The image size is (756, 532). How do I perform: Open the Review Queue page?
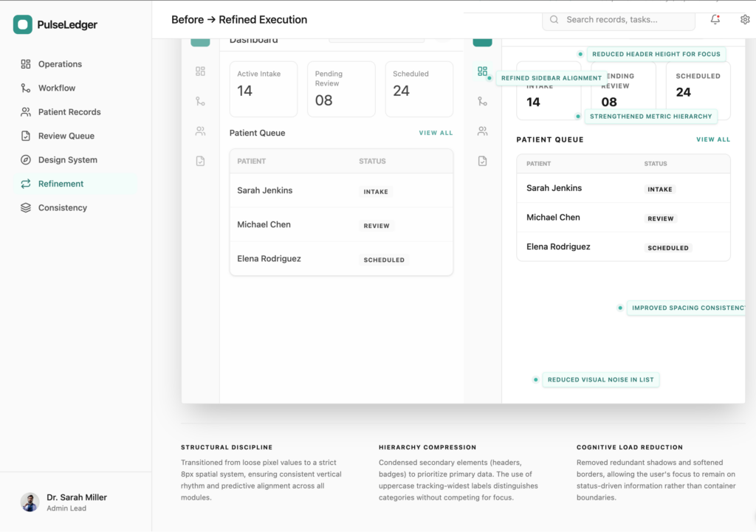(75, 136)
